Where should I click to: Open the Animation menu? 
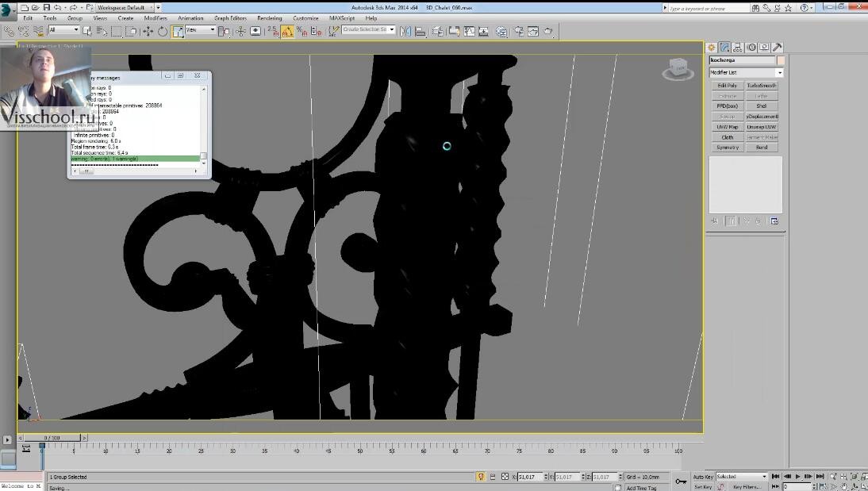190,18
